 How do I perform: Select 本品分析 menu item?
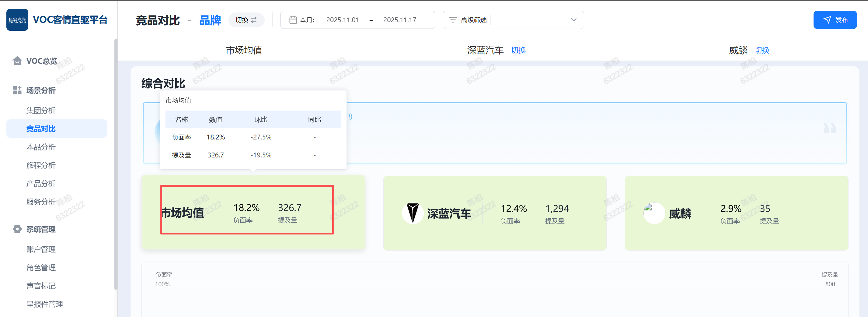[41, 147]
